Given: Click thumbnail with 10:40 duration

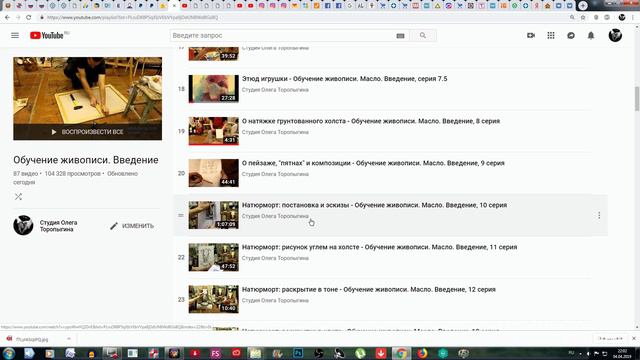Looking at the screenshot, I should 213,299.
